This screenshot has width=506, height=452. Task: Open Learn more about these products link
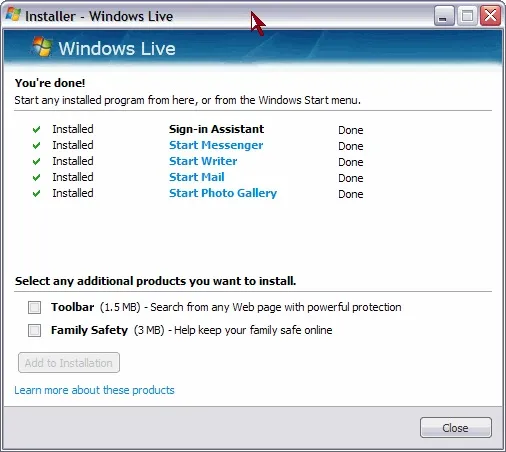tap(94, 390)
